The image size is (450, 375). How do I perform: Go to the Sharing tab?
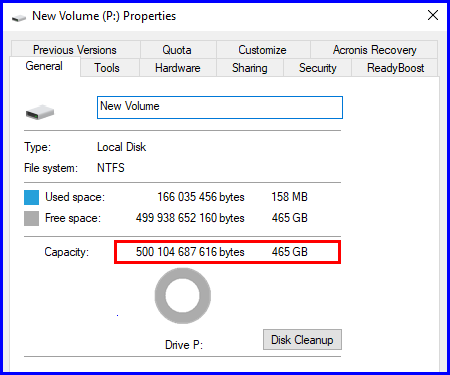[250, 68]
